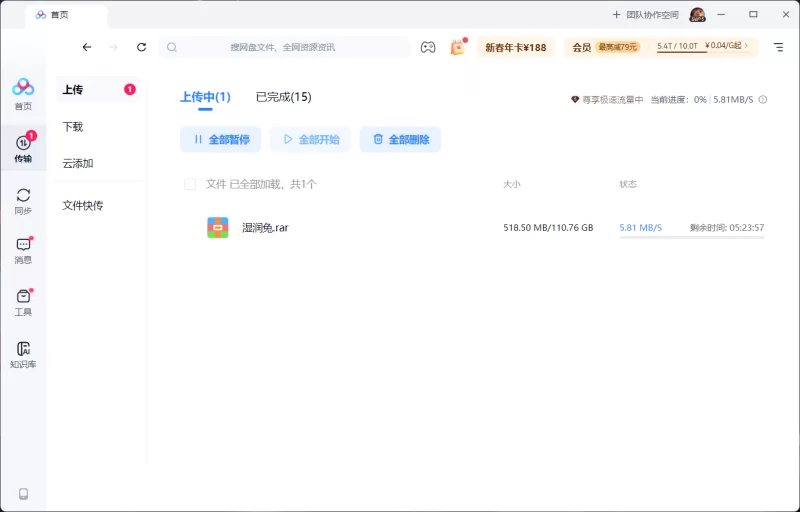Open the hamburger menu icon at top right

(778, 47)
